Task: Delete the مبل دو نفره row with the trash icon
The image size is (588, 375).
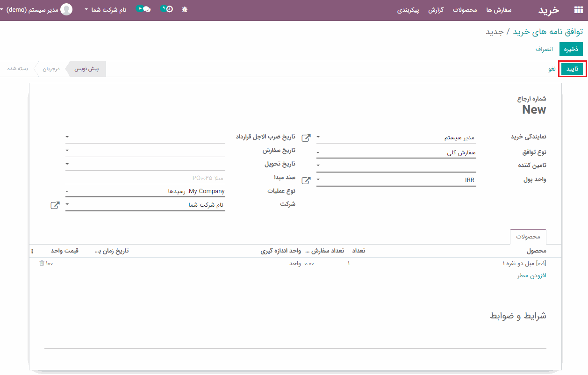Action: pyautogui.click(x=42, y=264)
